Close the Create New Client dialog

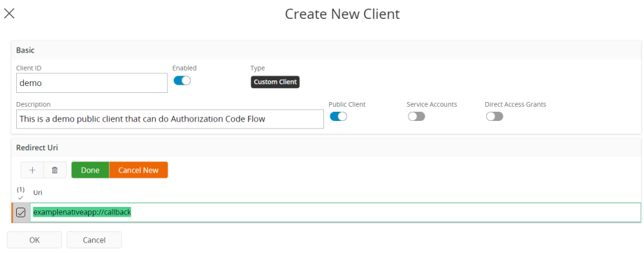[9, 13]
